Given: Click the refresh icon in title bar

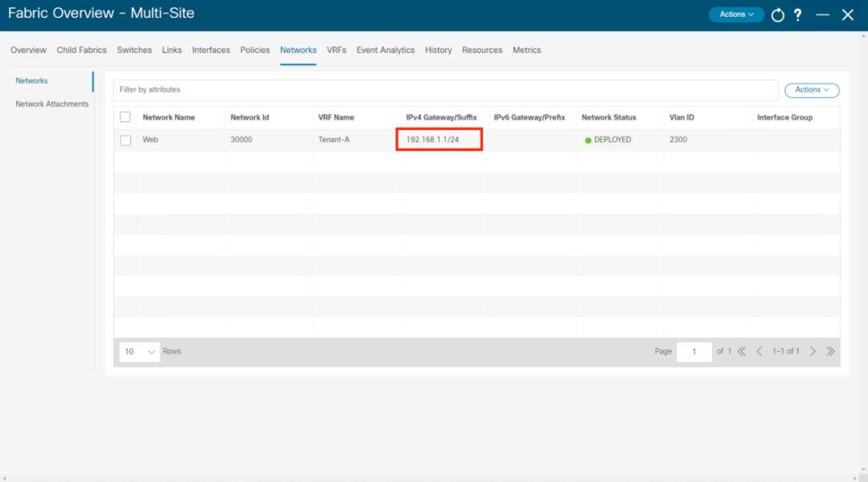Looking at the screenshot, I should pos(778,15).
